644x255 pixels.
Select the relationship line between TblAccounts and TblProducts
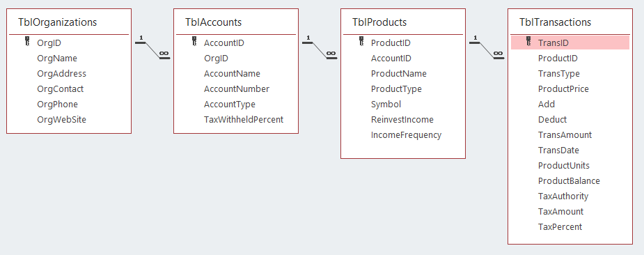(320, 49)
